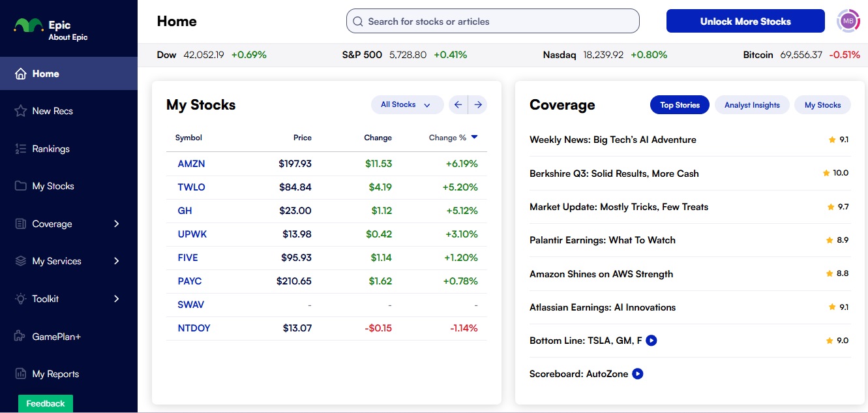
Task: Select the My Stocks coverage tab
Action: [822, 104]
